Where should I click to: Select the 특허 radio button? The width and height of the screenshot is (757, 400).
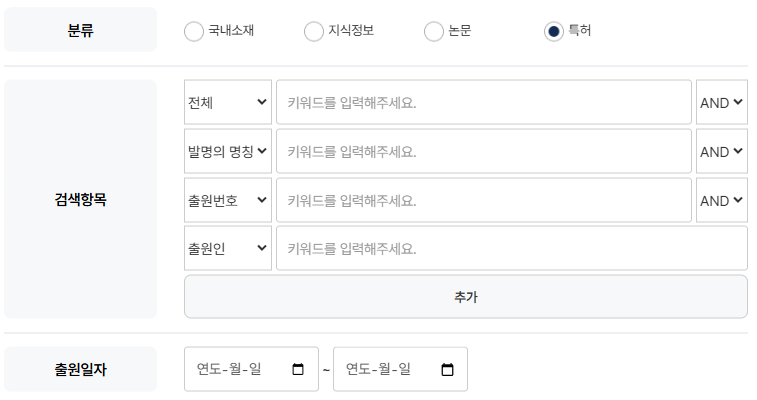[553, 31]
